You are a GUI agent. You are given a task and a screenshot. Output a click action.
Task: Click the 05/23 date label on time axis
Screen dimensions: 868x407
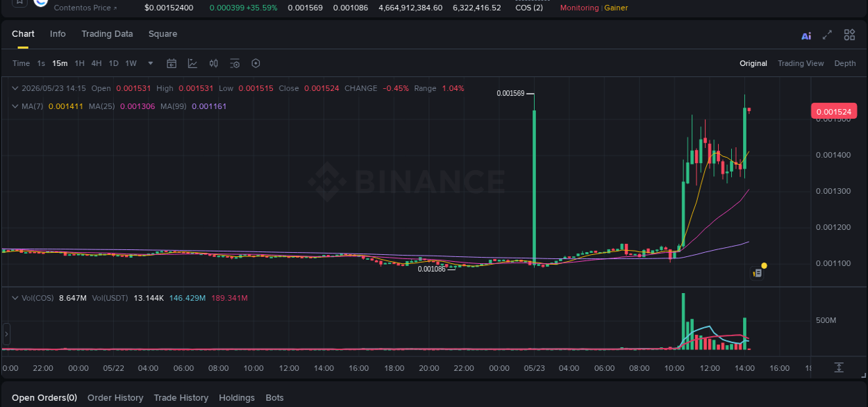pyautogui.click(x=534, y=368)
